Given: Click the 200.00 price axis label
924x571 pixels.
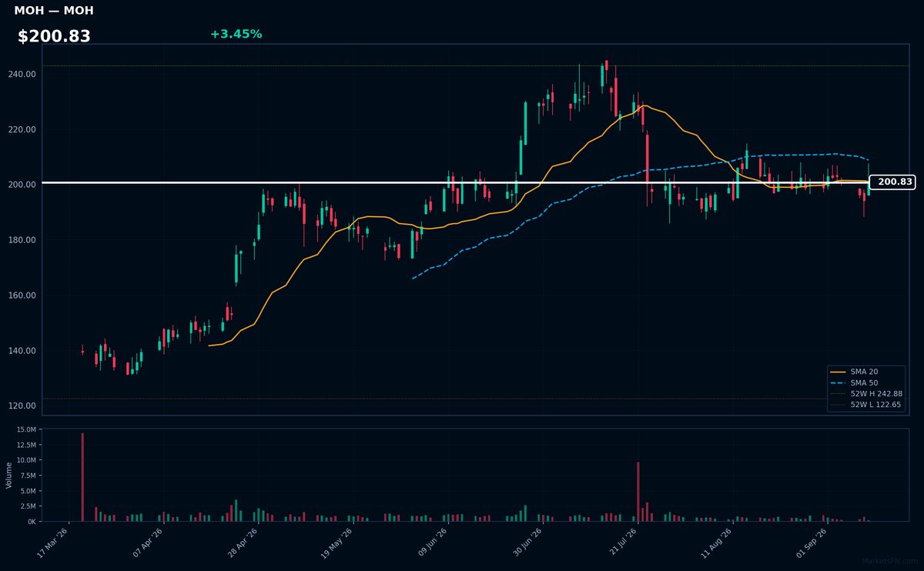Looking at the screenshot, I should click(22, 185).
